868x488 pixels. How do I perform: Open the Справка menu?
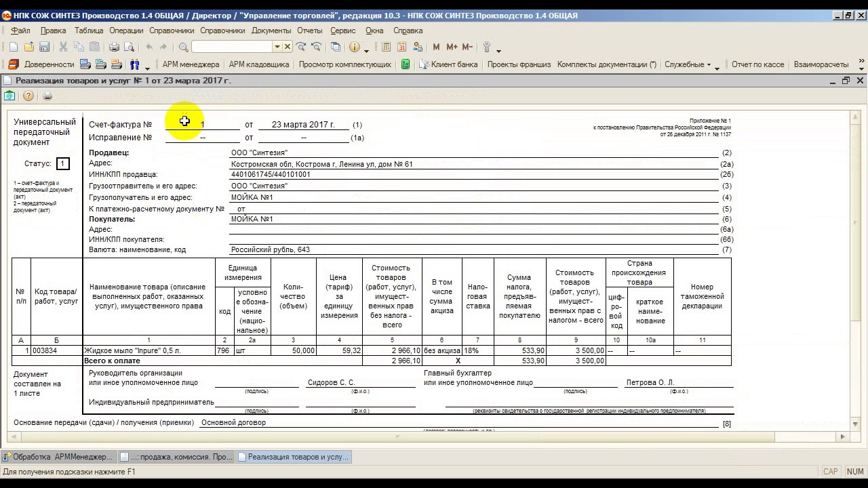tap(408, 30)
